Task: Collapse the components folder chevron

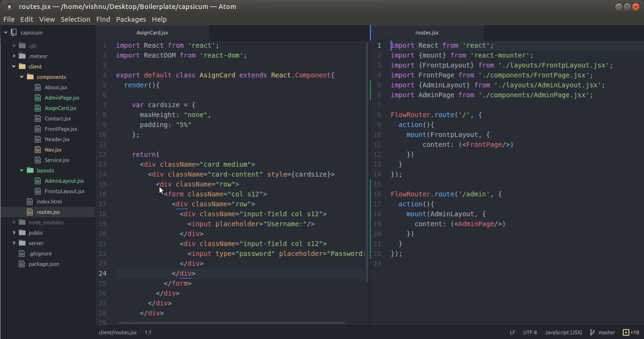Action: [22, 77]
